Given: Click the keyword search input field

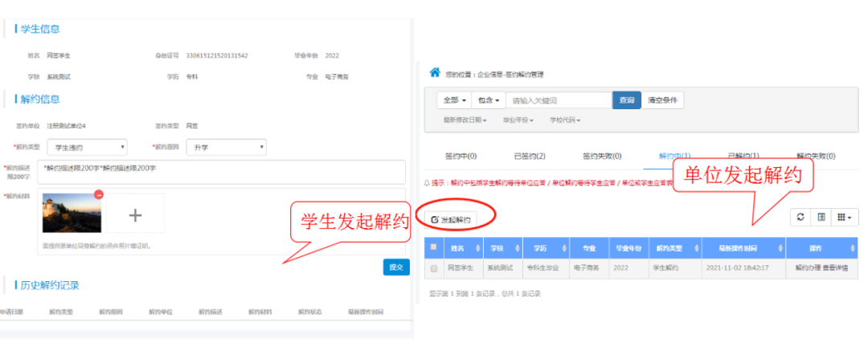Looking at the screenshot, I should (x=559, y=100).
